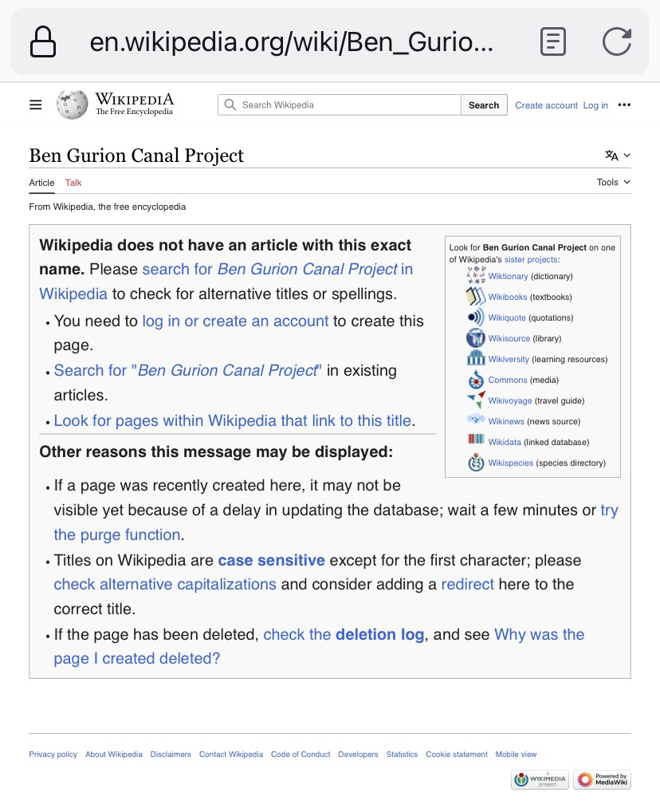
Task: Click the Developers footer link
Action: point(358,754)
